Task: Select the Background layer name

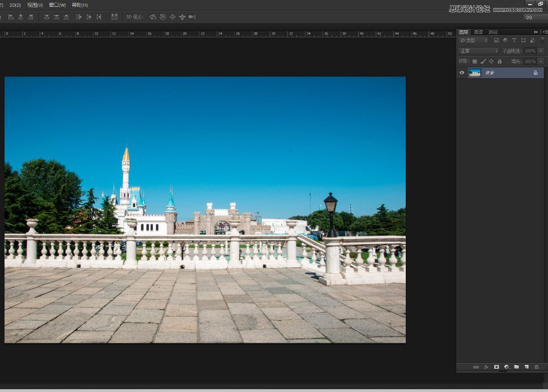Action: 489,73
